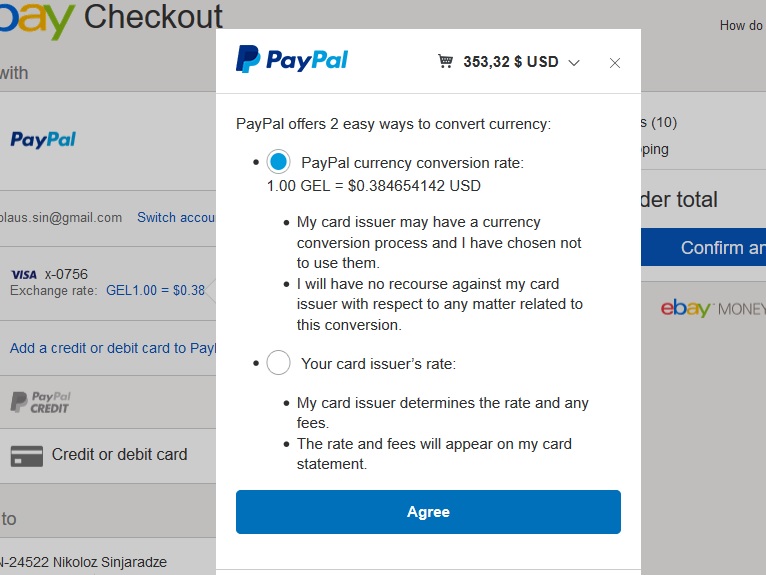The width and height of the screenshot is (766, 575).
Task: Expand the 353,32 $ USD total chevron
Action: (574, 63)
